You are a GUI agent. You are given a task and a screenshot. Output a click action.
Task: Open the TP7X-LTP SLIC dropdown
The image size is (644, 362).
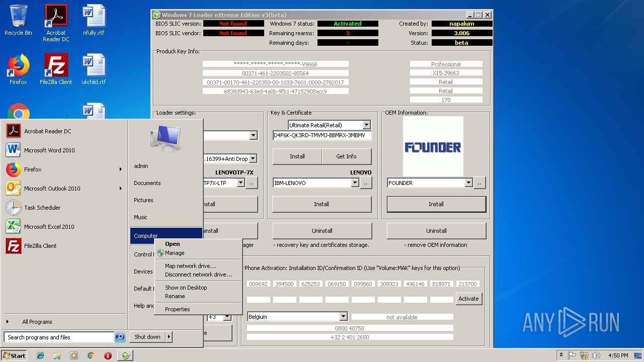coord(240,183)
